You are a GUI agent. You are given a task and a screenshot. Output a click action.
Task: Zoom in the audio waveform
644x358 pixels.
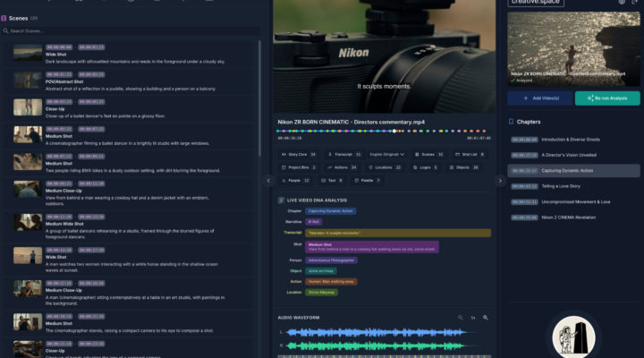pyautogui.click(x=486, y=318)
